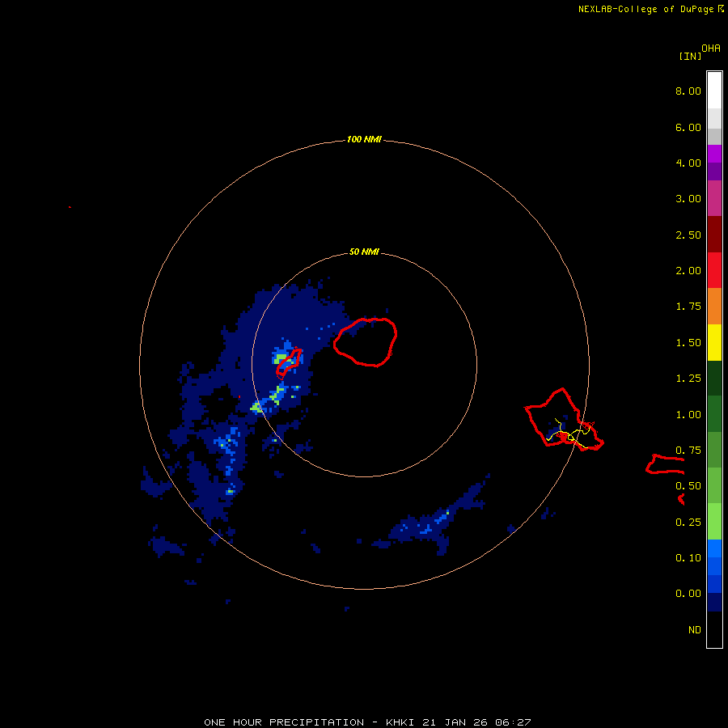Click the red island outline with yellow roads
Viewport: 728px width, 728px height.
click(564, 419)
